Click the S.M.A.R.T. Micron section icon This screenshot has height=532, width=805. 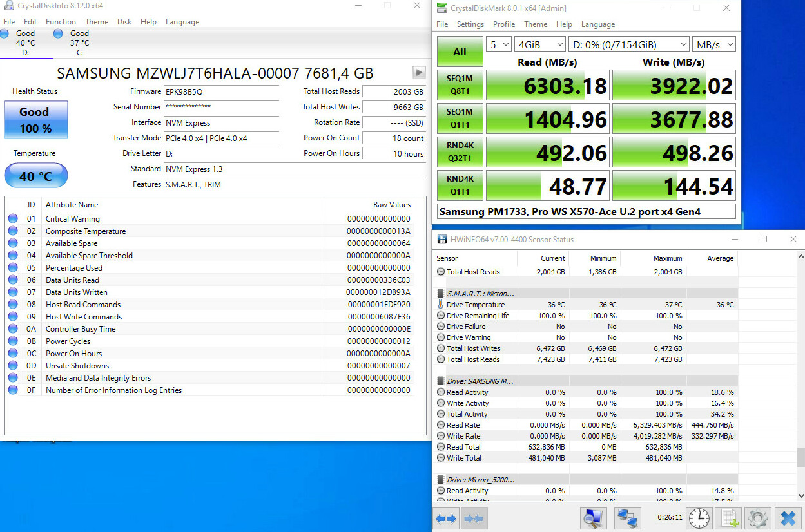click(441, 294)
